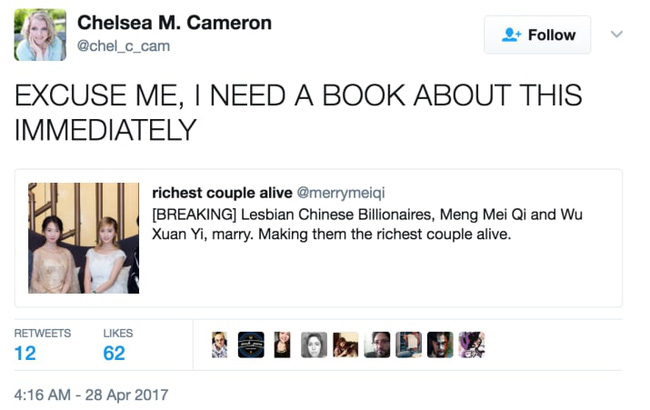Open the grayscale face liker avatar

click(x=314, y=345)
